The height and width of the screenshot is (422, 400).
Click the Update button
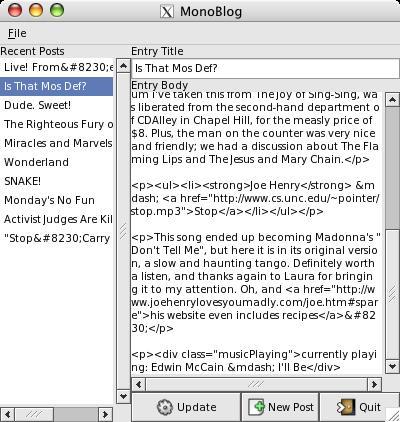pos(186,407)
